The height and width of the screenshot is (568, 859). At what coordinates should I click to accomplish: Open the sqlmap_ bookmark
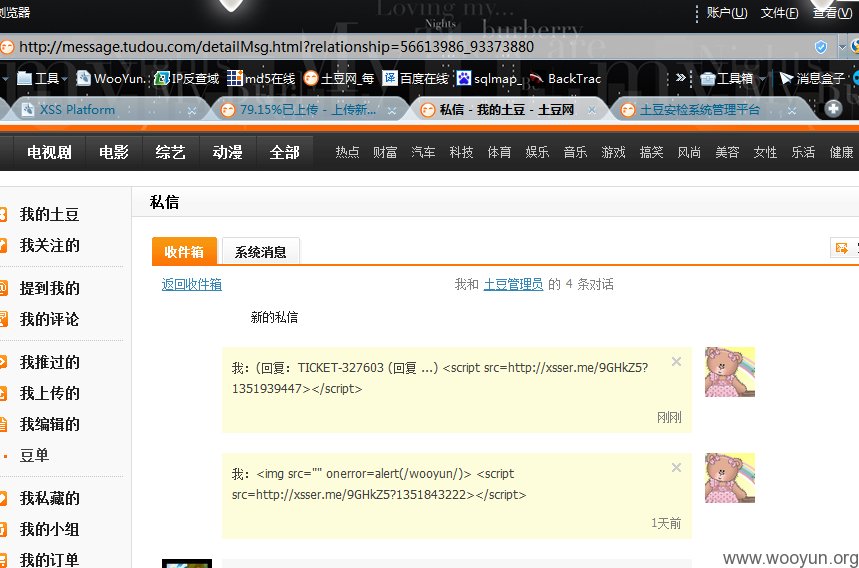point(489,79)
